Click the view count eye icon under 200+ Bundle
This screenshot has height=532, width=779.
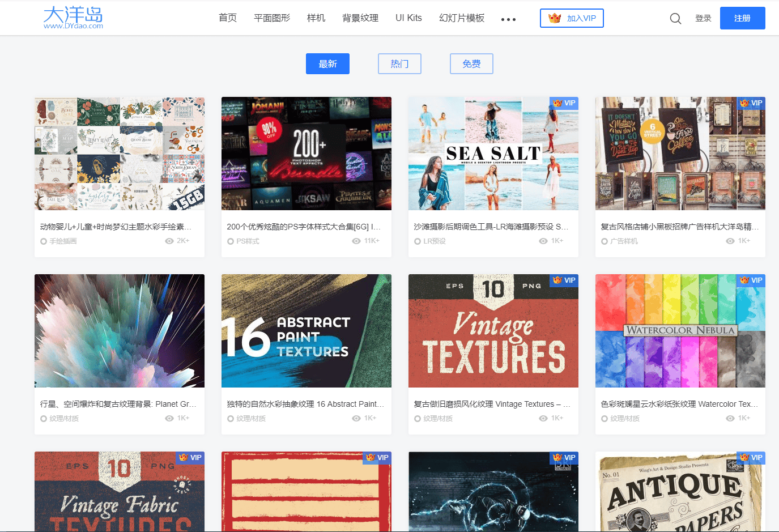point(356,241)
